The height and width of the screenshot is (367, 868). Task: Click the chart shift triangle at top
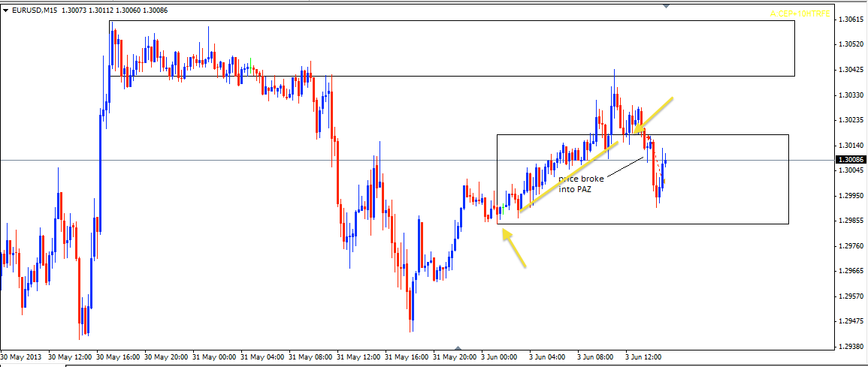coord(667,5)
